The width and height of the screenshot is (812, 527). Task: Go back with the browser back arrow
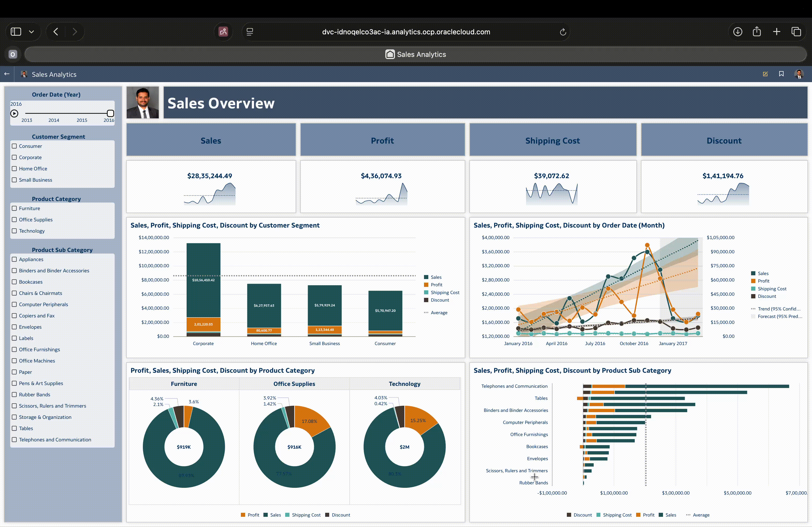tap(56, 32)
